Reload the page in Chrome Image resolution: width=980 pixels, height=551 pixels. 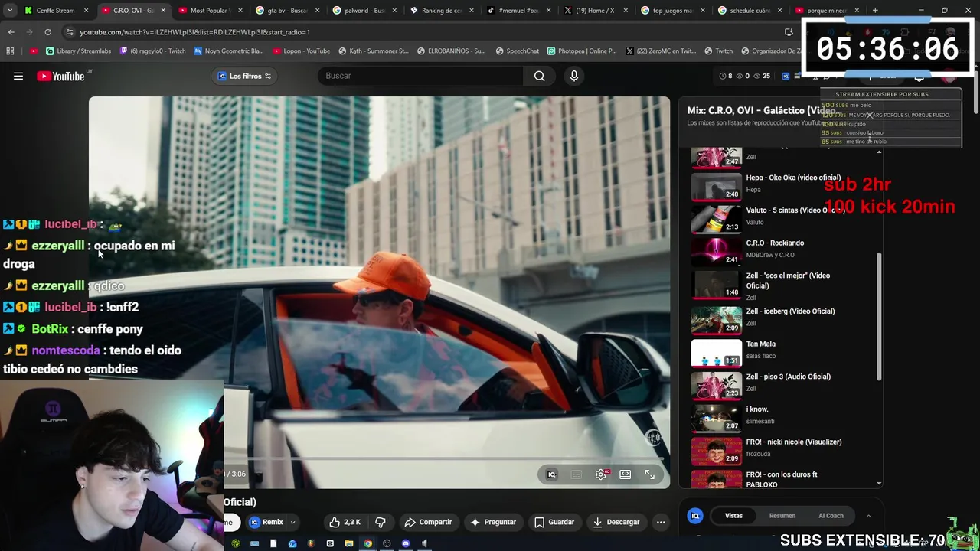coord(47,32)
